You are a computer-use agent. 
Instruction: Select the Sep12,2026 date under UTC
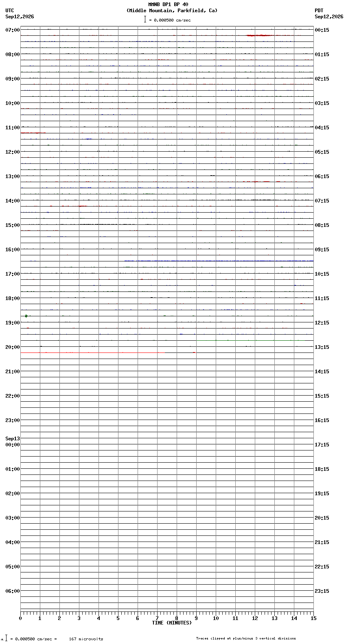pos(20,17)
